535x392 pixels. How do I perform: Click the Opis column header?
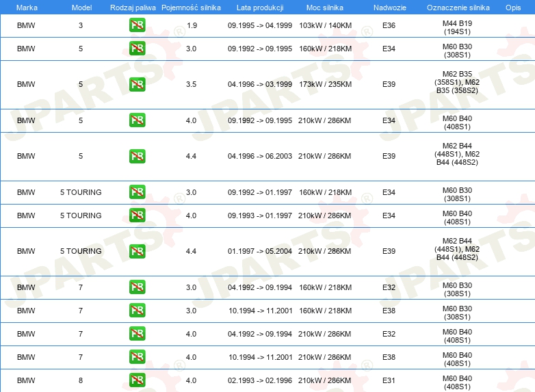click(x=513, y=8)
